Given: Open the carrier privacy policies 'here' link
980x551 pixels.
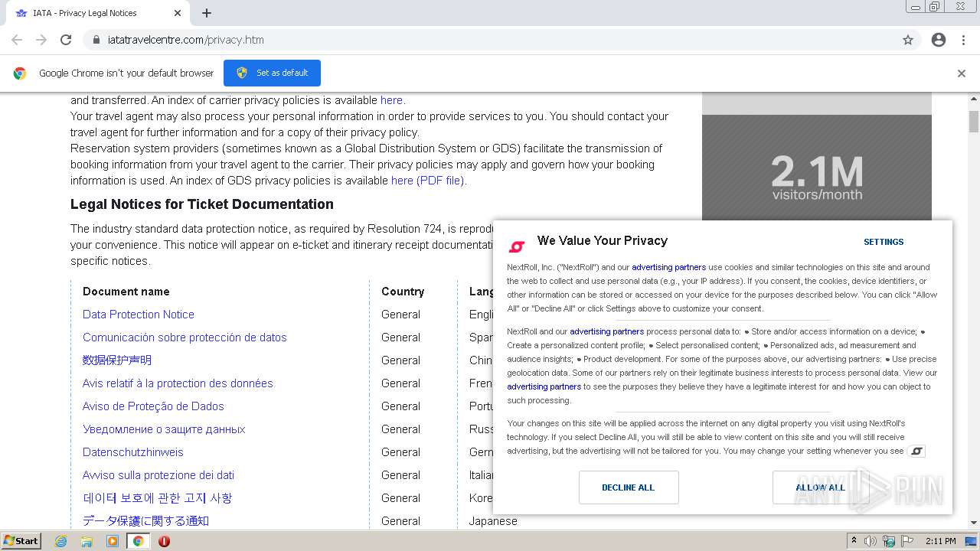Looking at the screenshot, I should [391, 100].
